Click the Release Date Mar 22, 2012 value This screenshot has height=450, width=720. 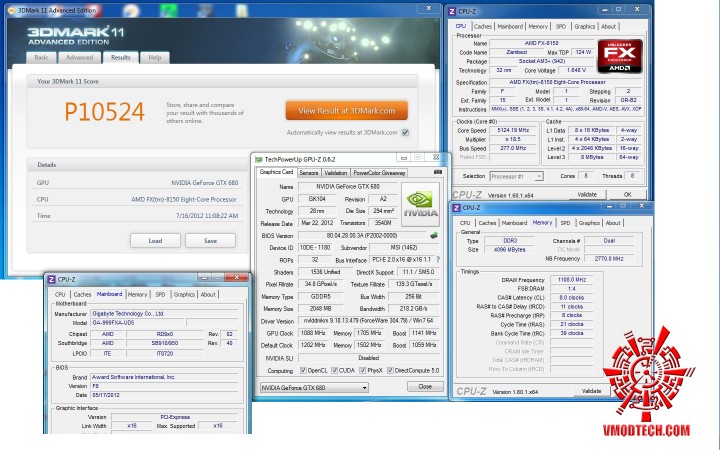click(317, 223)
